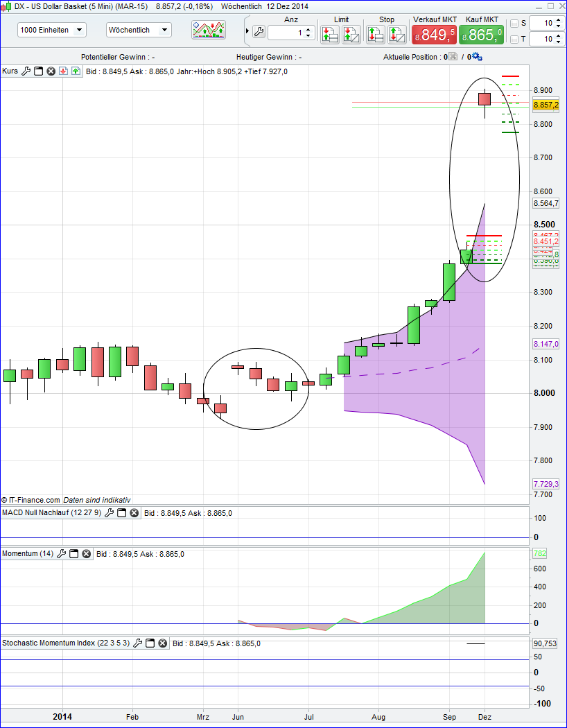Open the 1000 Einheiten dropdown
Screen dimensions: 567x728
52,30
